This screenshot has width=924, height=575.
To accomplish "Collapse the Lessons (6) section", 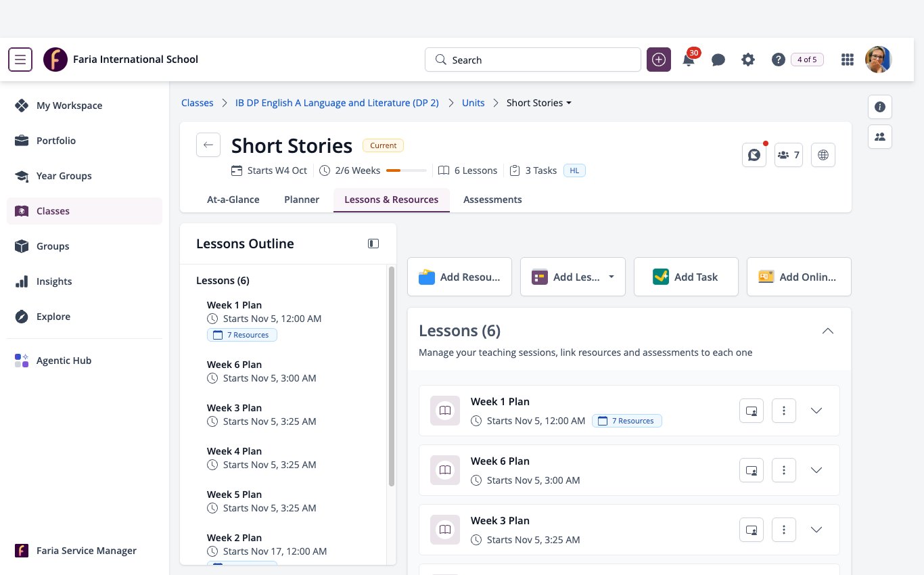I will point(827,331).
